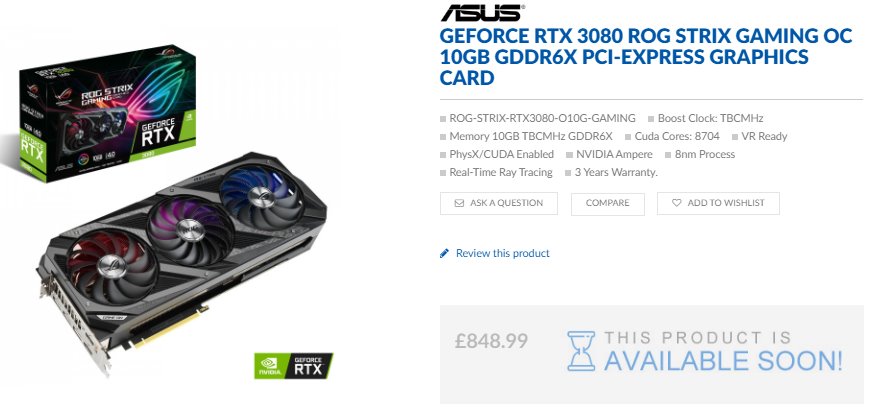Click the pencil icon beside Review this product

tap(444, 253)
